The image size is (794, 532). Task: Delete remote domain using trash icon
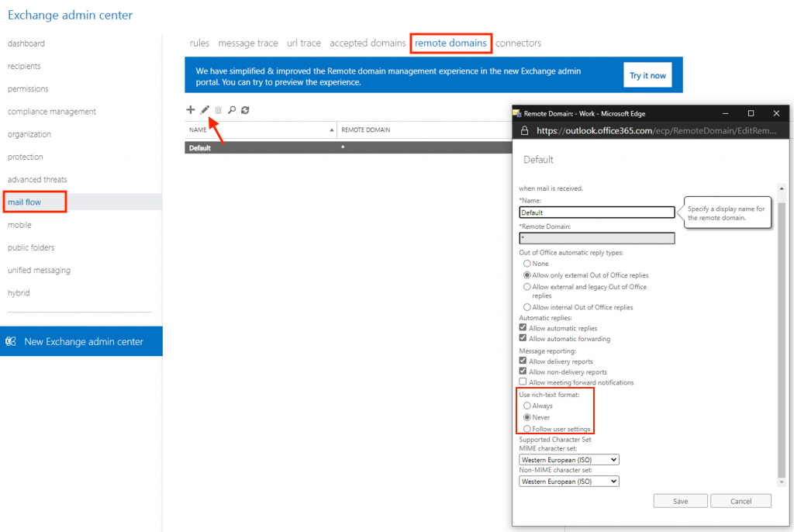coord(218,110)
